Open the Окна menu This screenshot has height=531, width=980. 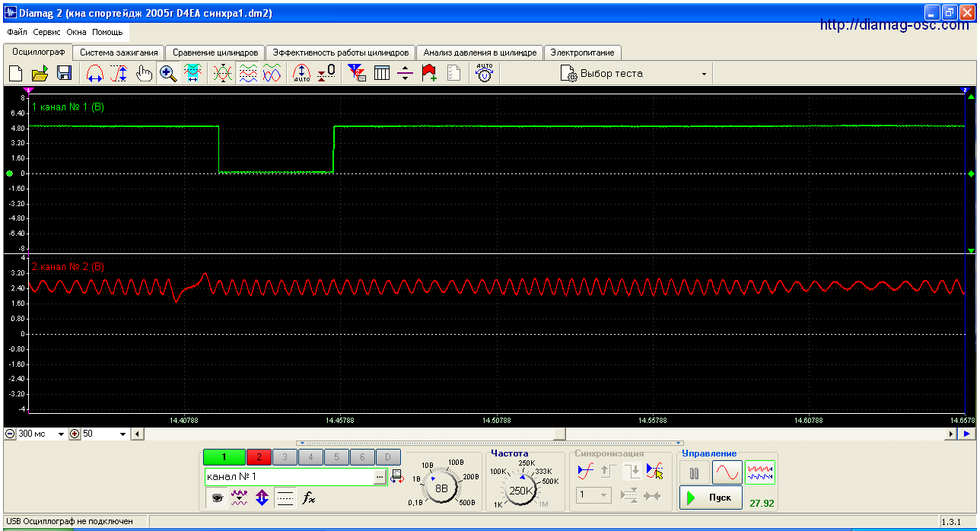coord(76,33)
